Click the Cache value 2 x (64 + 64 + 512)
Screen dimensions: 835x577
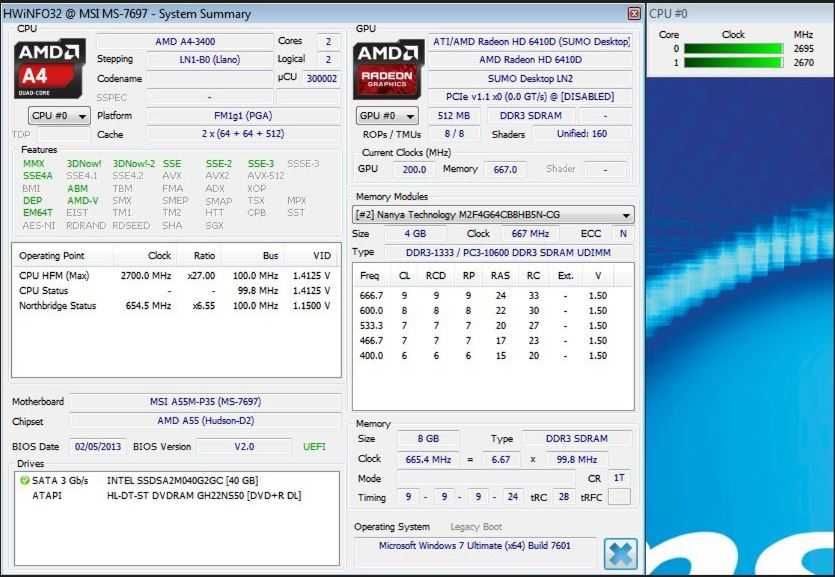(x=243, y=134)
